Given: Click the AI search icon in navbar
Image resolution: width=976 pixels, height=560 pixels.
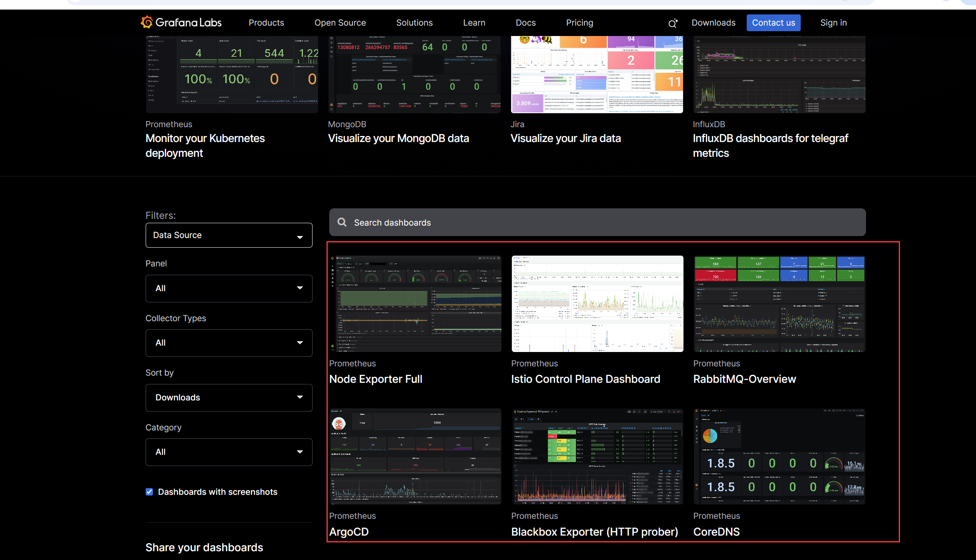Looking at the screenshot, I should [x=673, y=23].
